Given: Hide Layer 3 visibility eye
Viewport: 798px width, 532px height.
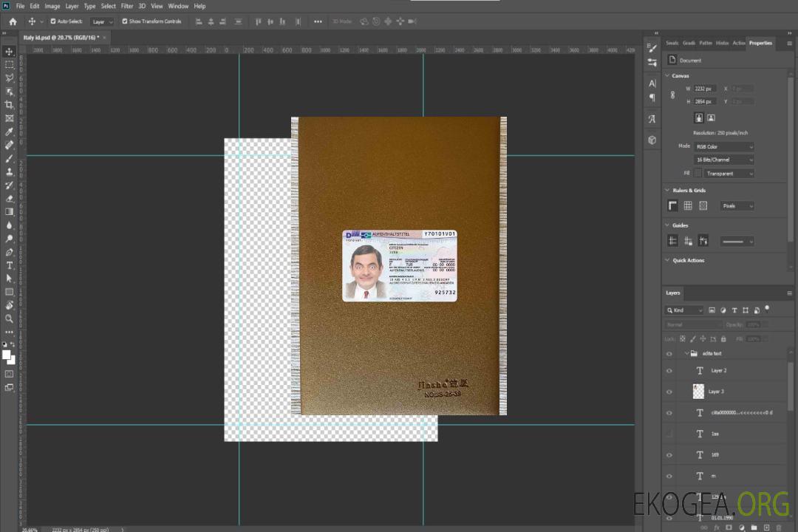Looking at the screenshot, I should click(x=669, y=392).
